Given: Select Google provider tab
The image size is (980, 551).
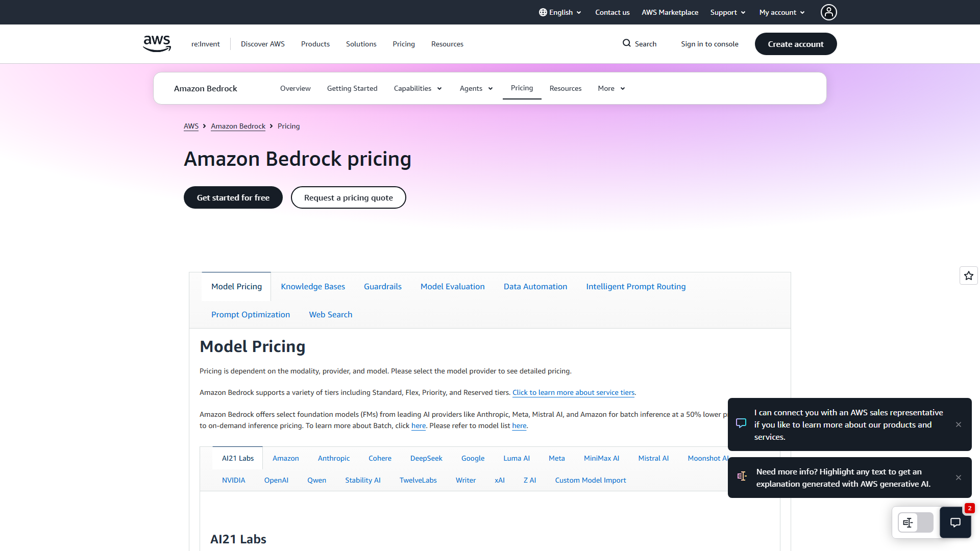Looking at the screenshot, I should 473,458.
